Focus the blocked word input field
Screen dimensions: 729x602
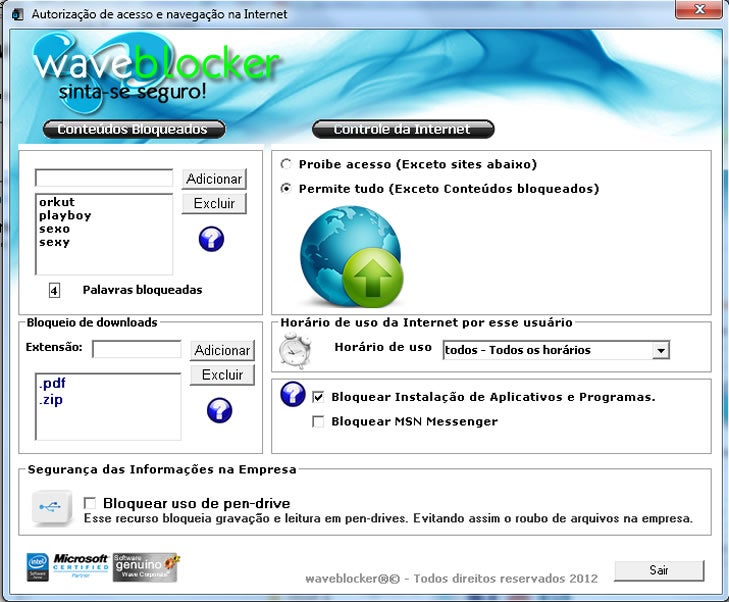pos(104,178)
